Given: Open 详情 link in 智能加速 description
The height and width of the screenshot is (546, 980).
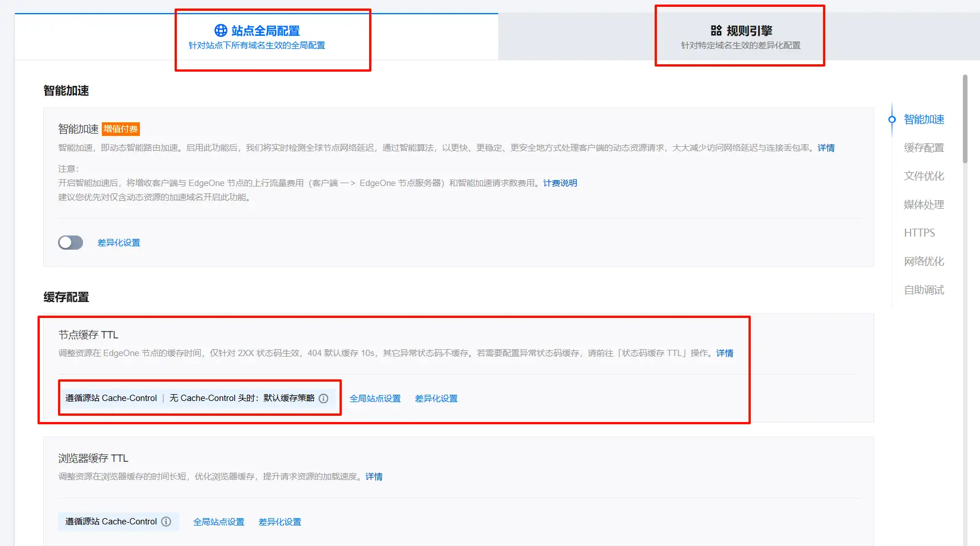Looking at the screenshot, I should pyautogui.click(x=826, y=148).
